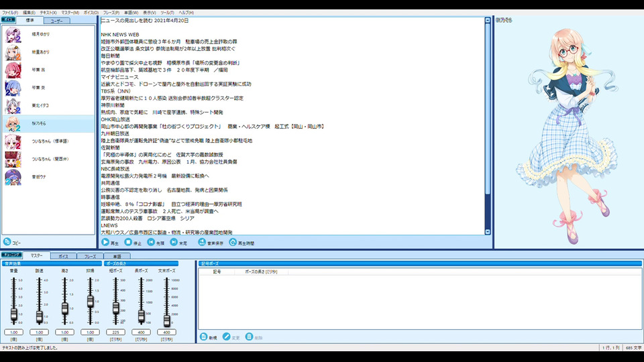Select the 紲星あかり voice avatar
This screenshot has width=644, height=362.
(x=13, y=52)
